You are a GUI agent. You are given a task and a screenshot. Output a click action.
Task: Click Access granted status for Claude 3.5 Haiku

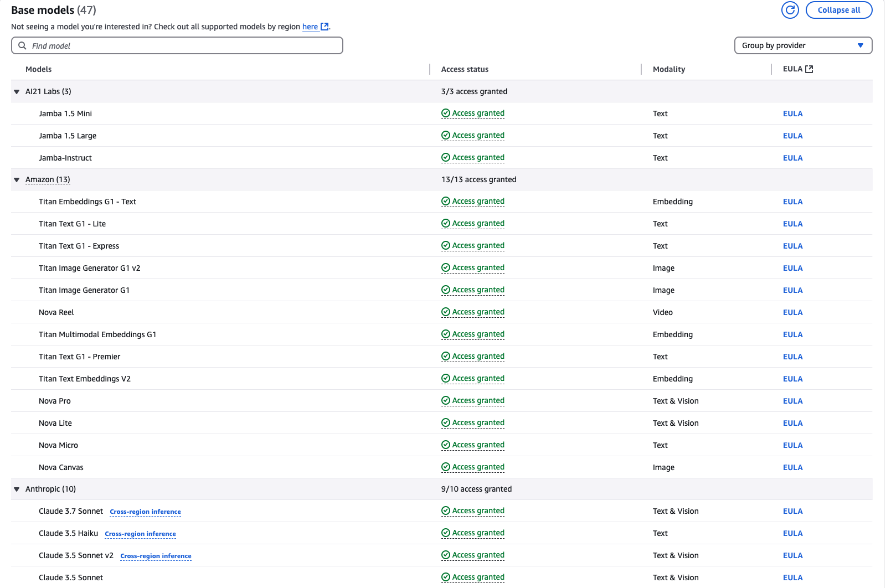[473, 533]
